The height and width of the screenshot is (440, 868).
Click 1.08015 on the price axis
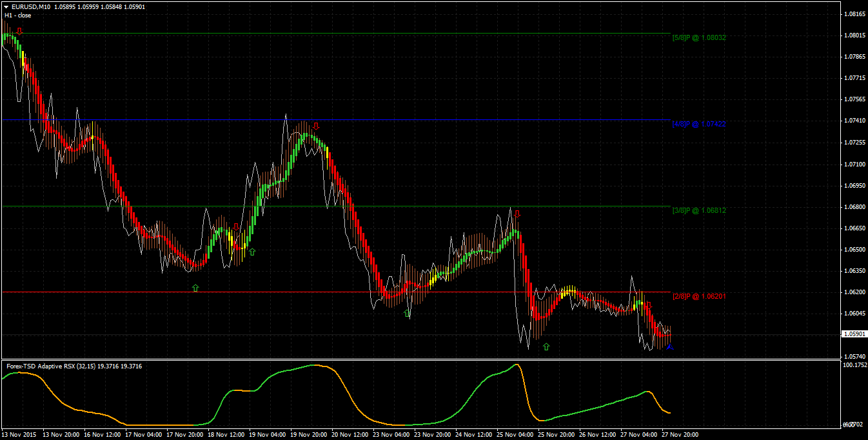click(x=854, y=35)
